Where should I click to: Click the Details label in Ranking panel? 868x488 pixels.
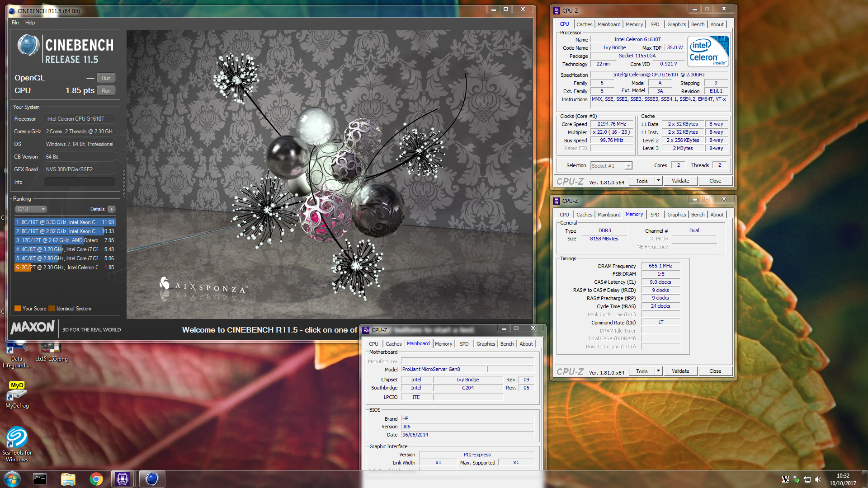97,209
